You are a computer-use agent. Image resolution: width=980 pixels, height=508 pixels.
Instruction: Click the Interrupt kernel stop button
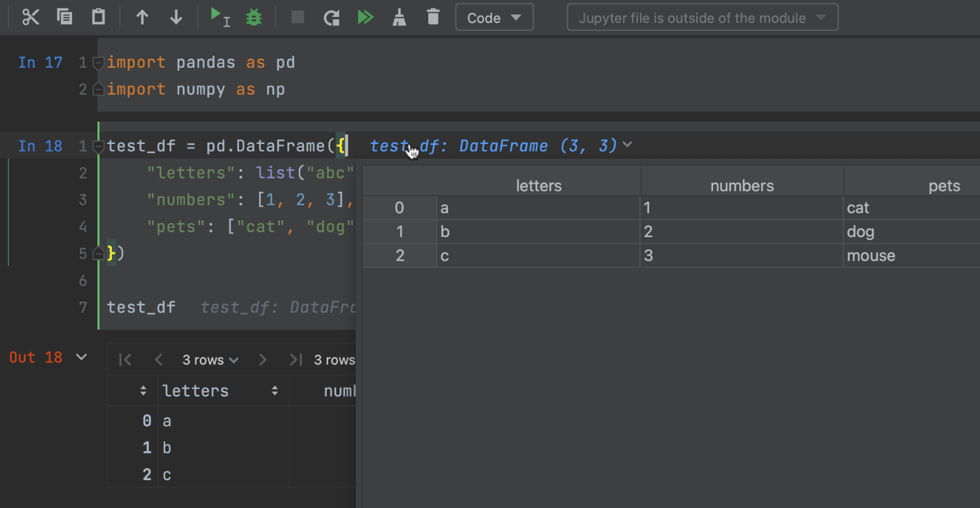pyautogui.click(x=298, y=17)
